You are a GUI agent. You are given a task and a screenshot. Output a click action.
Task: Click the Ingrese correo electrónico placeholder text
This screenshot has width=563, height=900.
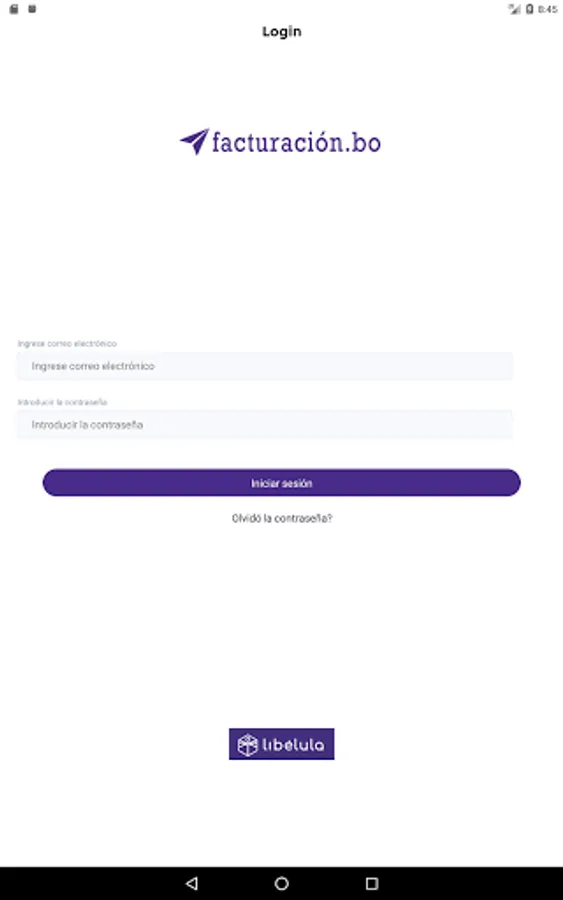(x=93, y=366)
